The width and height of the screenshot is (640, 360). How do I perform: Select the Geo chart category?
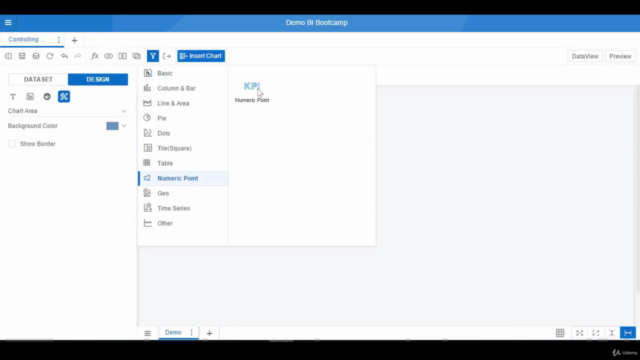coord(183,193)
